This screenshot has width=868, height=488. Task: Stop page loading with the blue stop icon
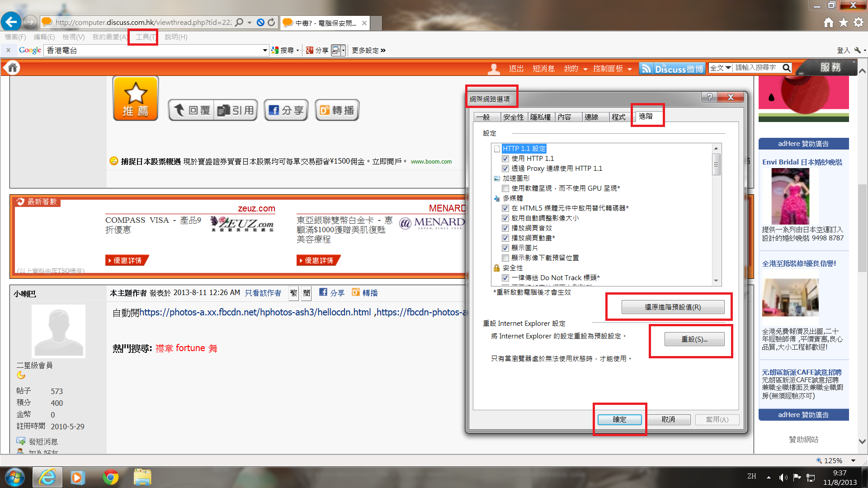260,22
